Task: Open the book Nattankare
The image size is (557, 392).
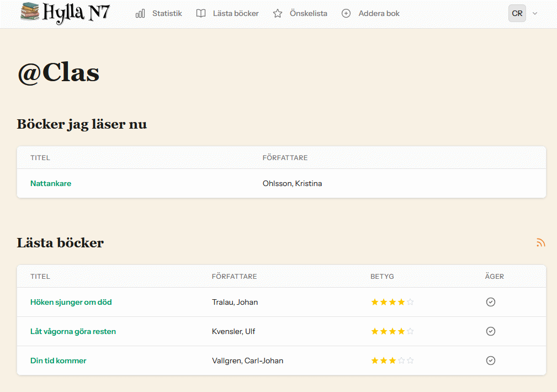Action: coord(51,183)
